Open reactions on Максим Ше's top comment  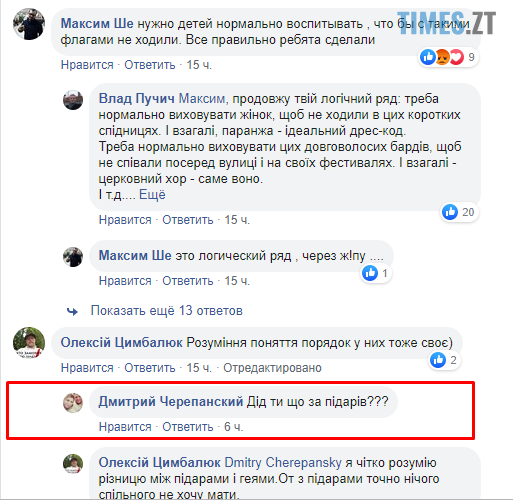click(448, 57)
